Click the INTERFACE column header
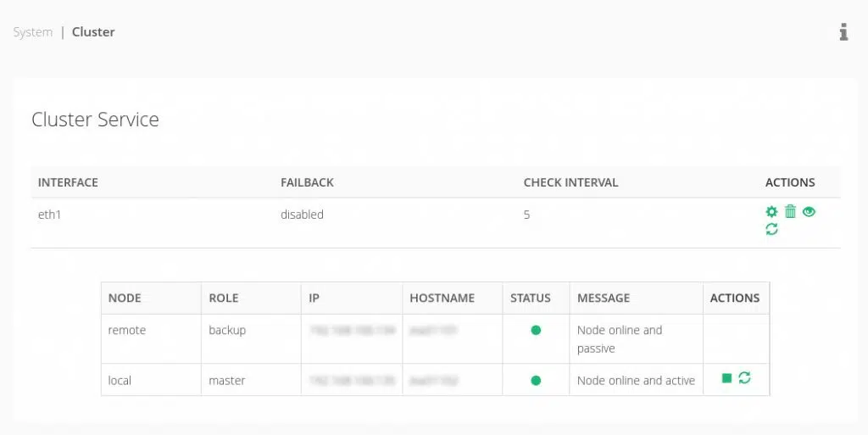 point(68,182)
